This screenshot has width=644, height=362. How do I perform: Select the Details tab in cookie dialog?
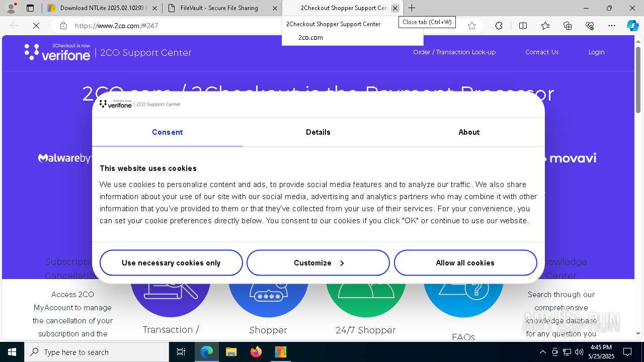coord(318,132)
